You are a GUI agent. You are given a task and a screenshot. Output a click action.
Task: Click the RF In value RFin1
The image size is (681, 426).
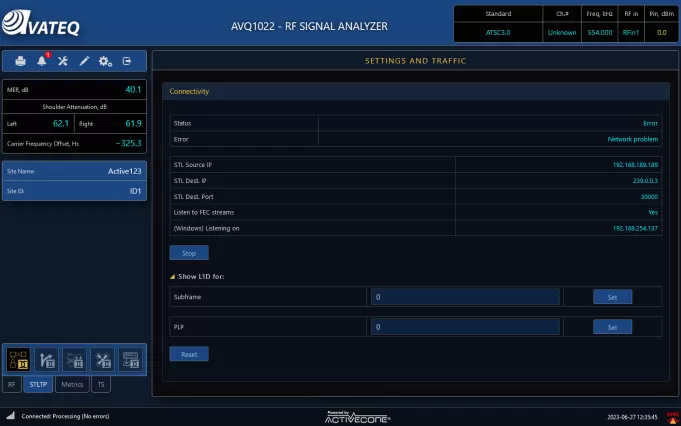pos(631,33)
